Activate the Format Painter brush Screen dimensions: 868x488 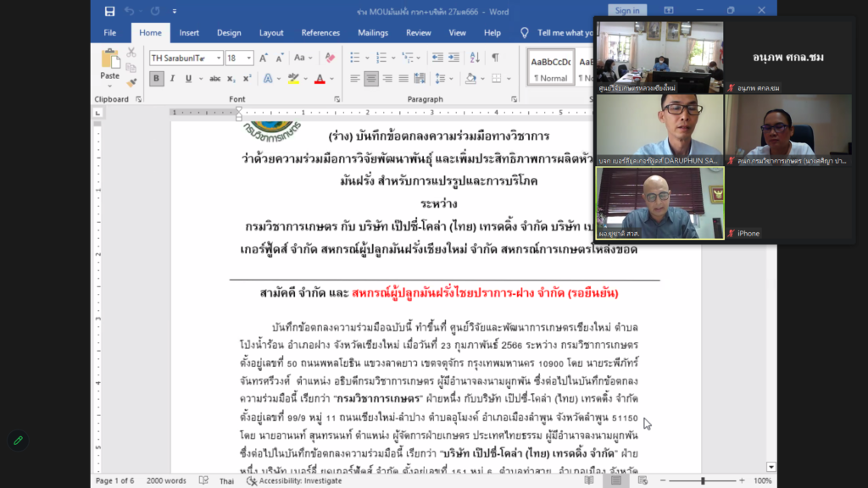coord(131,84)
